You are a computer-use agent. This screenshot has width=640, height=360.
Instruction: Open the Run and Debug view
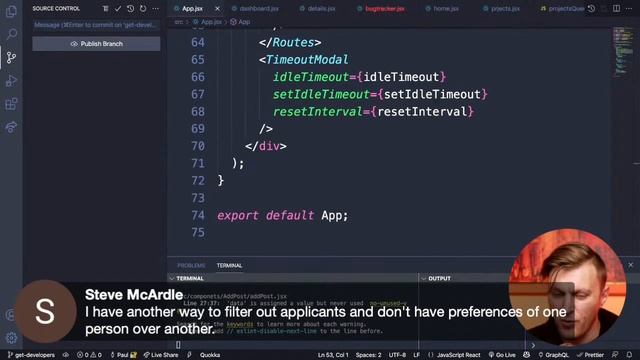pyautogui.click(x=11, y=80)
